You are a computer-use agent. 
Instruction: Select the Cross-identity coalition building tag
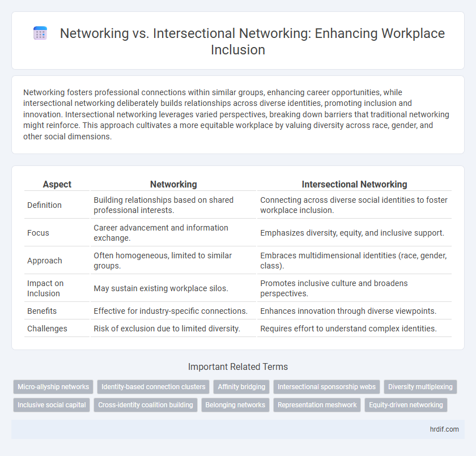[146, 404]
